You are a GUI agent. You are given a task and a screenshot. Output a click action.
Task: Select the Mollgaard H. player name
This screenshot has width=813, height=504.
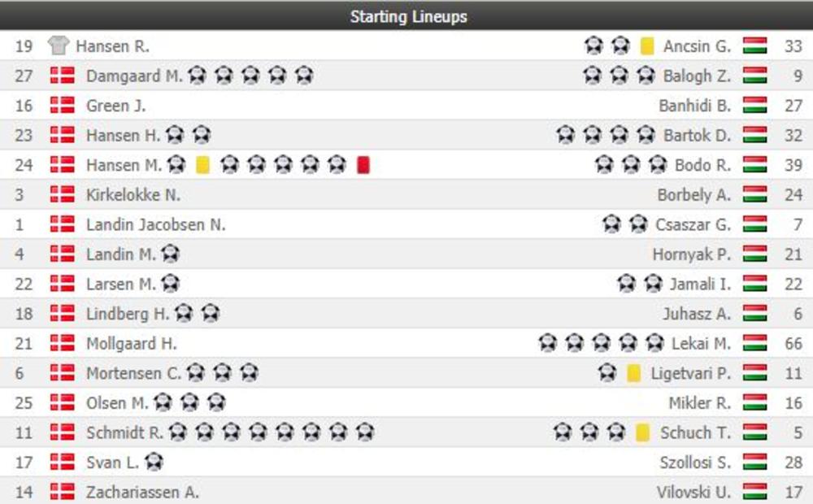point(131,344)
